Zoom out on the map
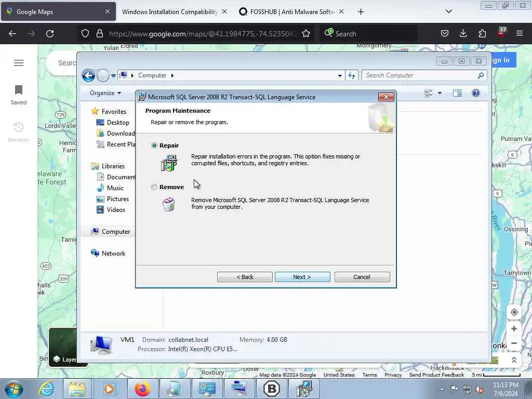532x399 pixels. 514,343
